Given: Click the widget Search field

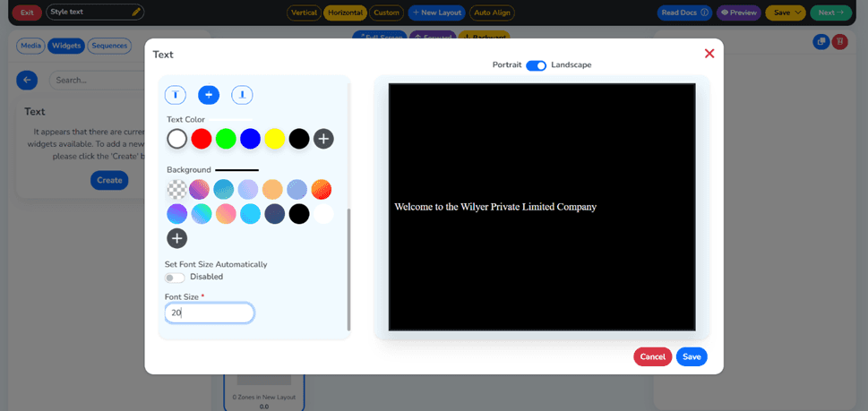Looking at the screenshot, I should coord(97,81).
